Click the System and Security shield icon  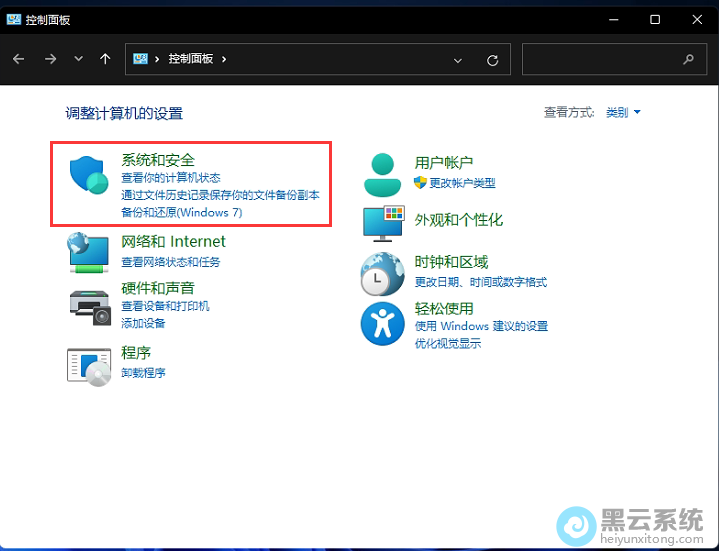(x=89, y=176)
